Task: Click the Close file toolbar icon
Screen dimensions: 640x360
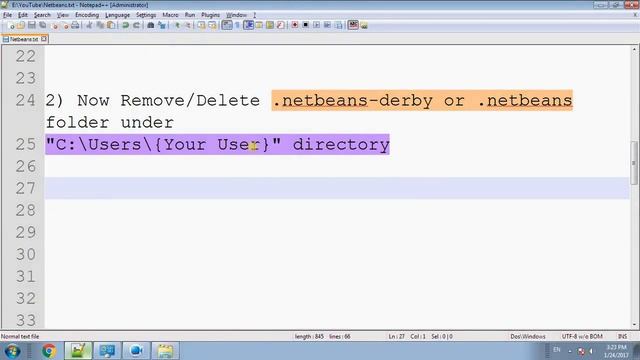Action: [55, 25]
